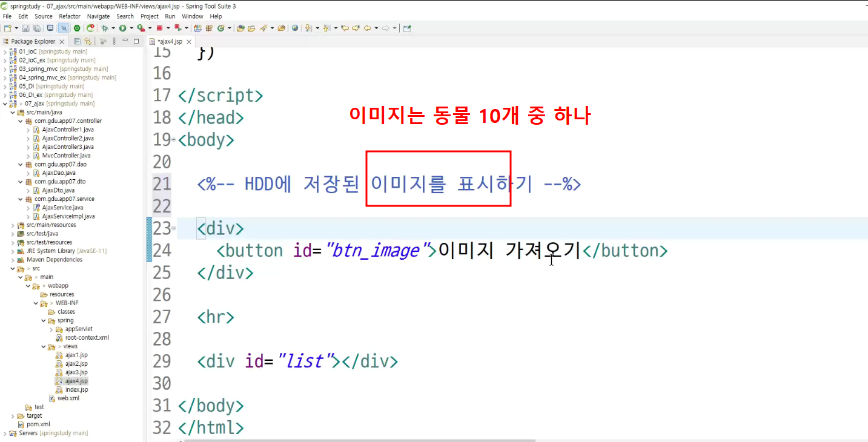Open the Project menu
Image resolution: width=868 pixels, height=442 pixels.
pyautogui.click(x=149, y=16)
